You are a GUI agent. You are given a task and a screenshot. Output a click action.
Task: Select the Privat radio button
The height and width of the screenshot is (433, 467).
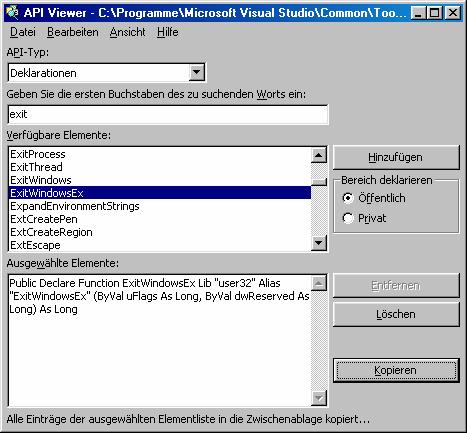[x=348, y=218]
